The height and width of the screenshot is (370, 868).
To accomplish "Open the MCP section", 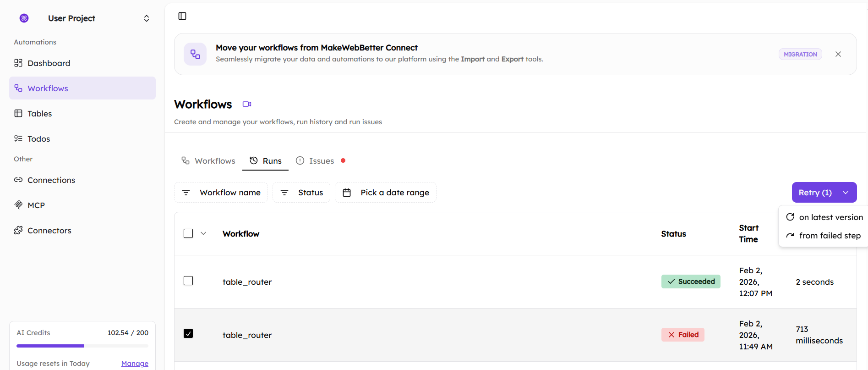I will (x=36, y=205).
